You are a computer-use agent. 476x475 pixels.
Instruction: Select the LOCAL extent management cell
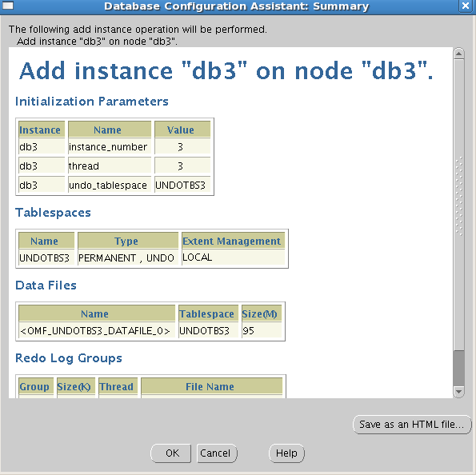tap(233, 257)
